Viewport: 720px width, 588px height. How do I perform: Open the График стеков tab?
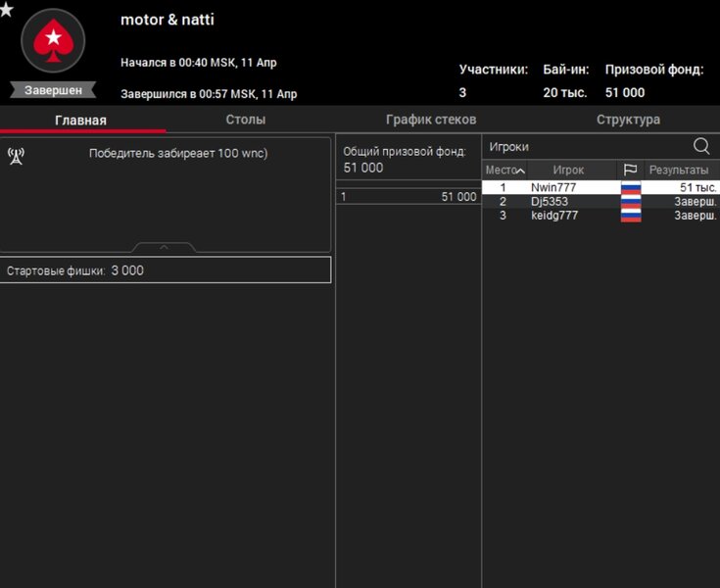tap(431, 120)
